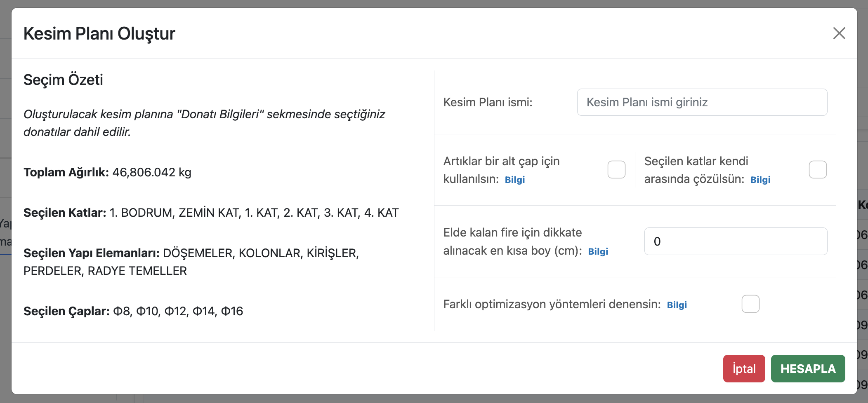The height and width of the screenshot is (403, 868).
Task: Click the 'Kesim Planı Oluştur' dialog title
Action: coord(99,34)
